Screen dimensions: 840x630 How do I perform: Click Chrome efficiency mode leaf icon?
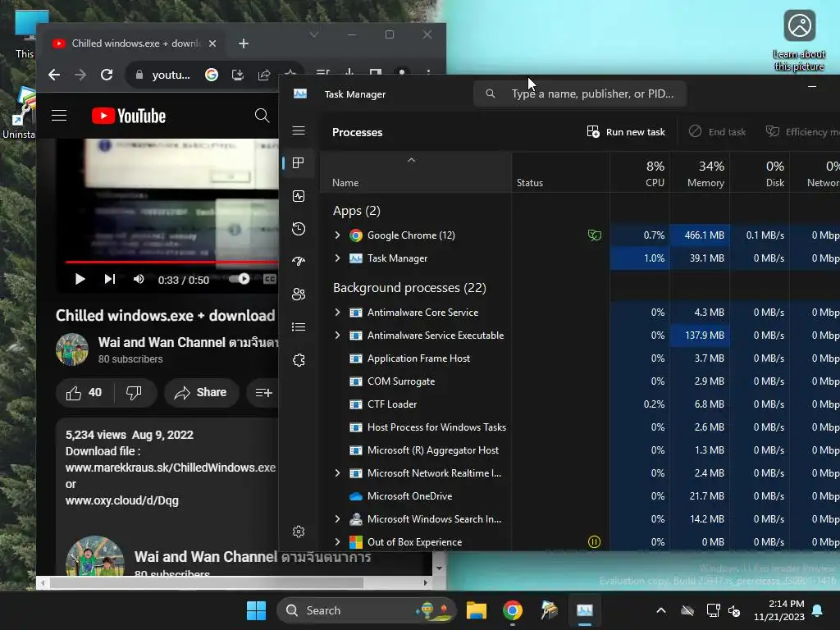tap(594, 235)
